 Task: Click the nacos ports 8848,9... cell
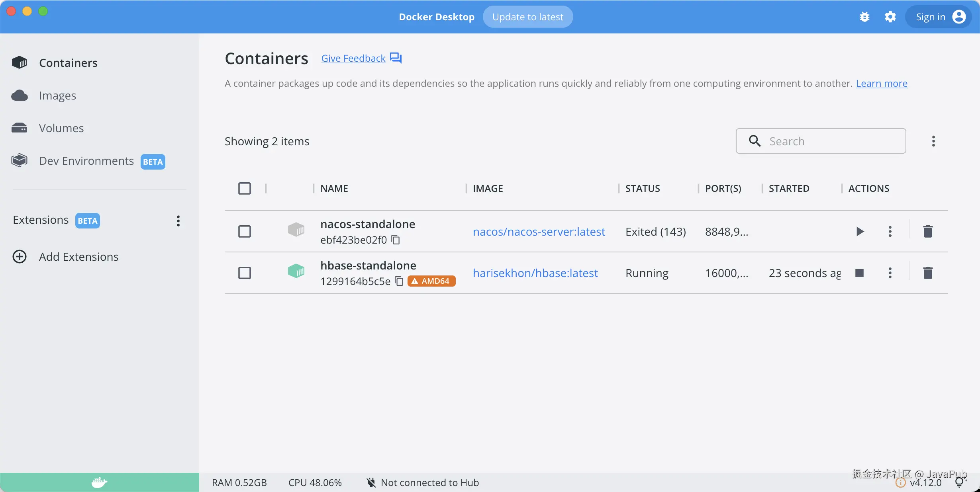pyautogui.click(x=727, y=232)
